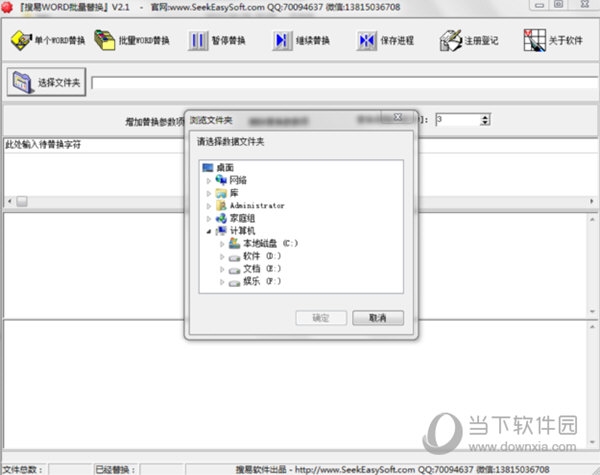Screen dimensions: 600x475
Task: Click the about software icon
Action: (534, 40)
